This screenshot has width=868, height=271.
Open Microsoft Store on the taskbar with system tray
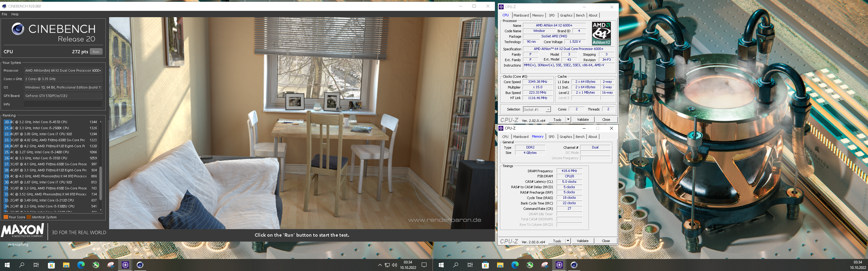coord(51,265)
